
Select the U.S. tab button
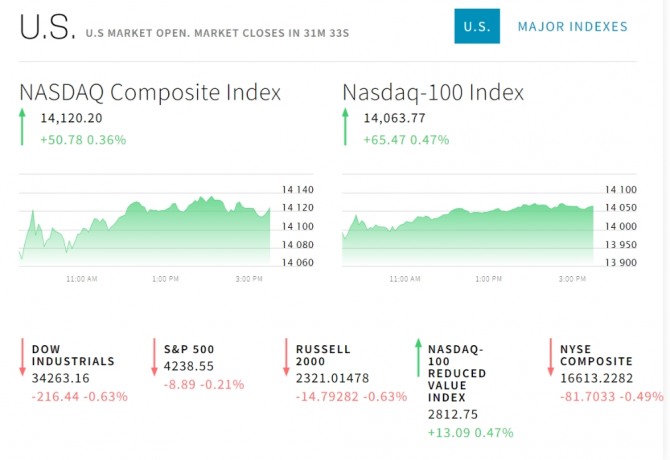pyautogui.click(x=477, y=27)
